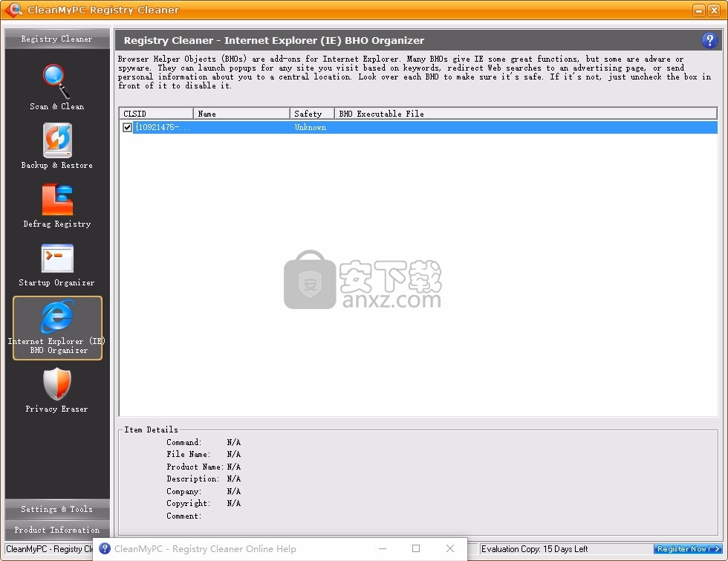Click the CleanMyPC logo in title bar
Image resolution: width=728 pixels, height=561 pixels.
(13, 9)
